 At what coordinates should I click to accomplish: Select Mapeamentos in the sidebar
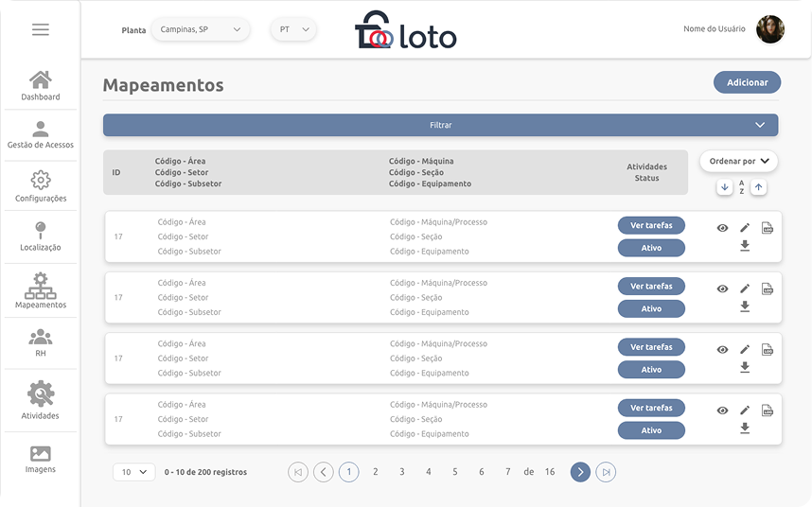41,290
